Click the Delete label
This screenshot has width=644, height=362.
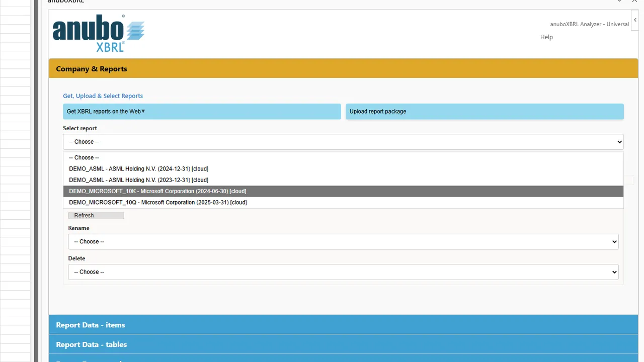pos(76,258)
